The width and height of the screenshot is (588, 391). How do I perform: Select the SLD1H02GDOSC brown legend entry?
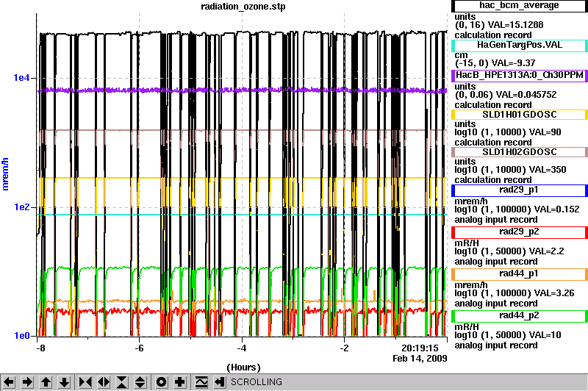coord(520,152)
